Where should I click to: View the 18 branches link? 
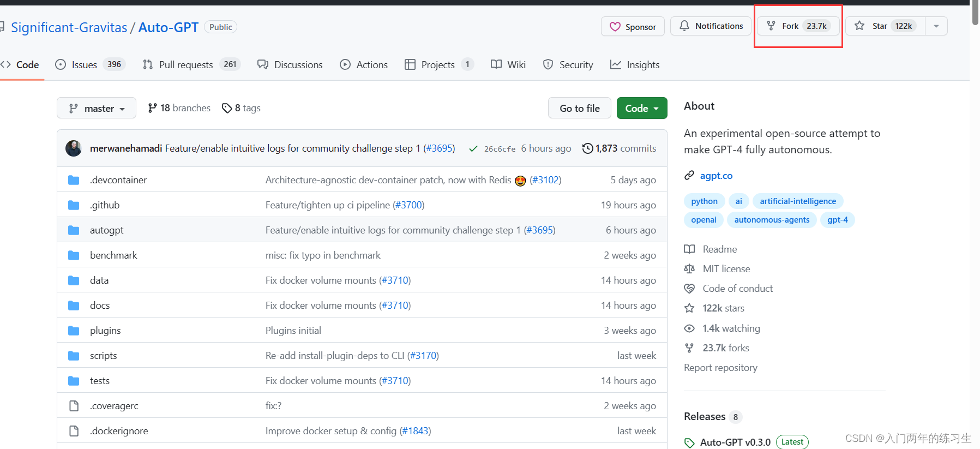pos(179,108)
